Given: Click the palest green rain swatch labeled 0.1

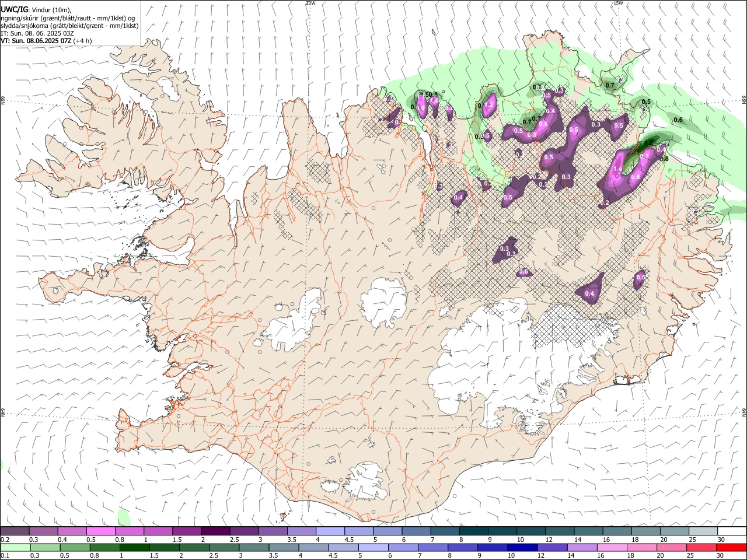Looking at the screenshot, I should (15, 547).
